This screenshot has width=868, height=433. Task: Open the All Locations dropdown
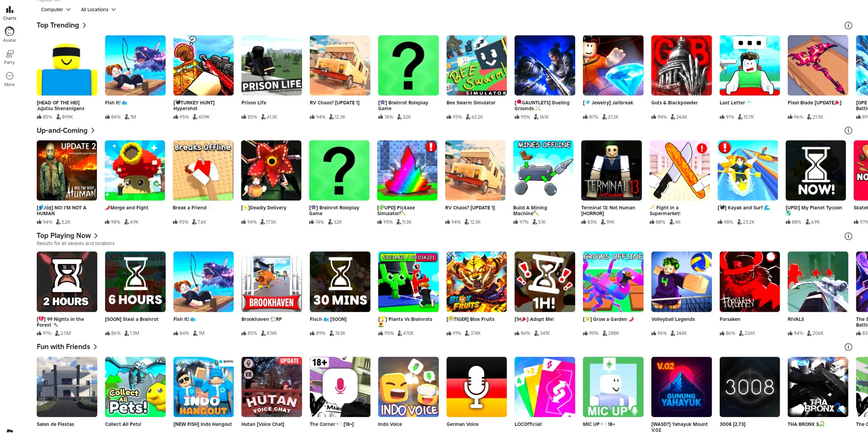click(x=98, y=10)
